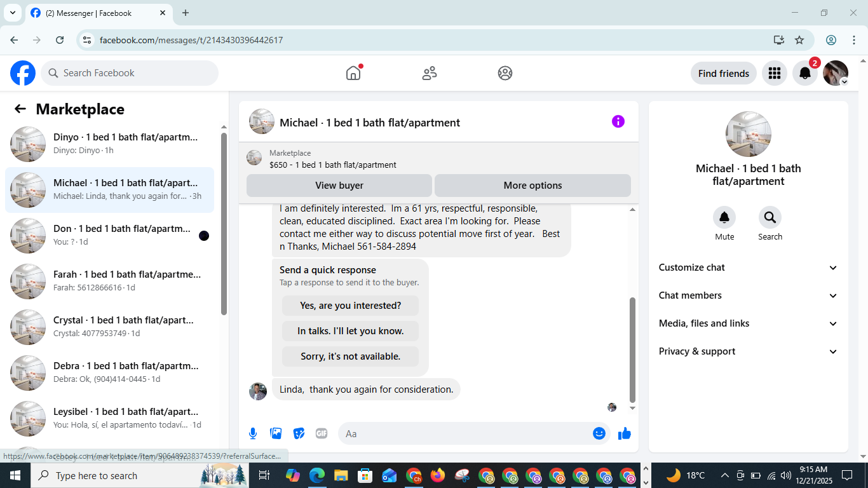This screenshot has height=488, width=868.
Task: Open account profile picture menu
Action: click(x=836, y=73)
